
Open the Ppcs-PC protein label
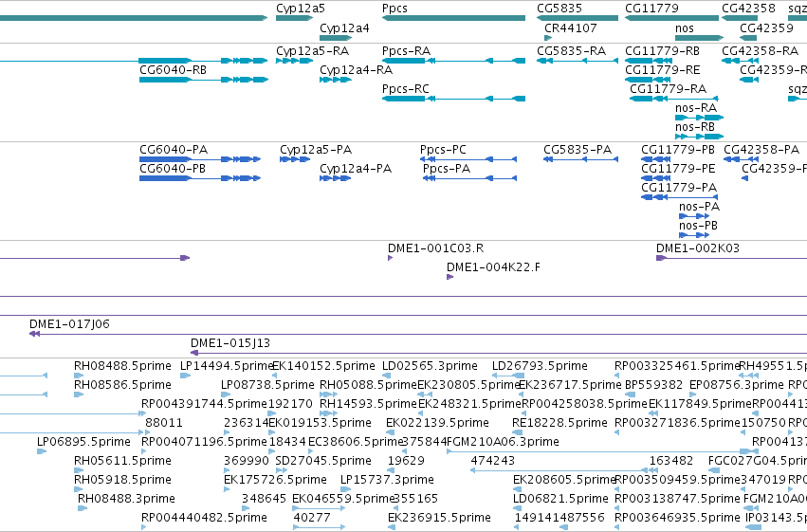coord(443,150)
